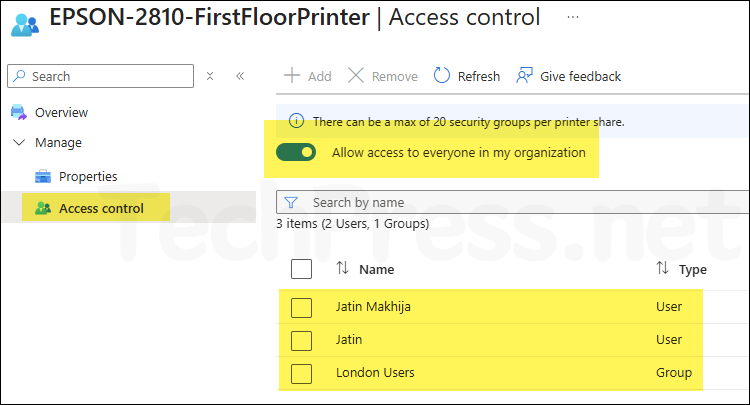Click the info icon in the security groups banner
Screen dimensions: 750x405
point(296,121)
